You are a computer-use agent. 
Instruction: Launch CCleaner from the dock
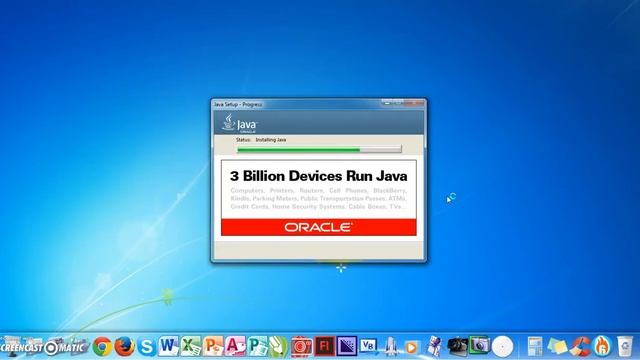pyautogui.click(x=580, y=346)
